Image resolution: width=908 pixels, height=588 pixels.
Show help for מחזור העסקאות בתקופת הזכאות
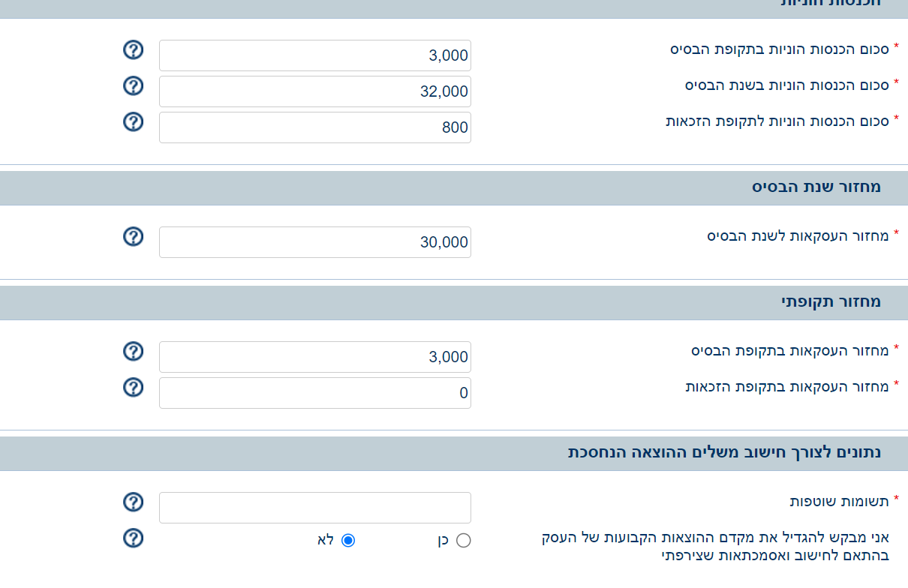pos(133,388)
